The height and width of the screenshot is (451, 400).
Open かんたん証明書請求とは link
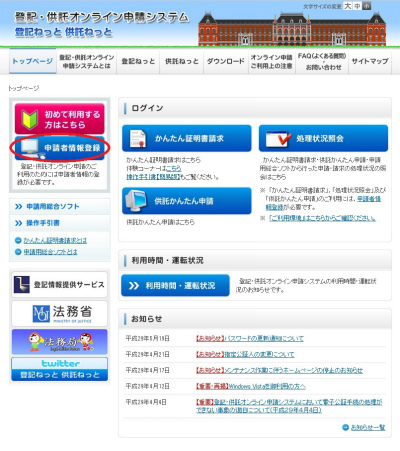55,240
